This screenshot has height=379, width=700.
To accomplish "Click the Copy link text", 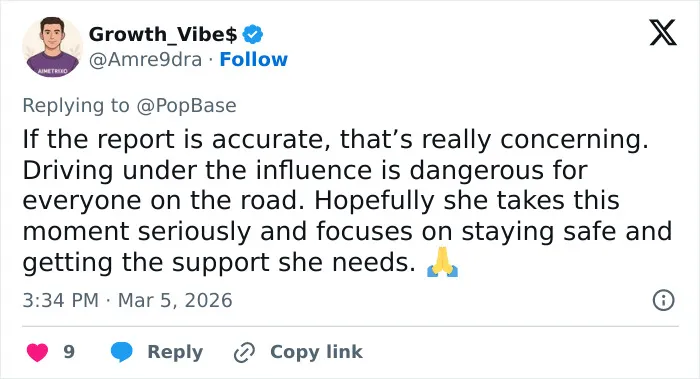I will (316, 352).
